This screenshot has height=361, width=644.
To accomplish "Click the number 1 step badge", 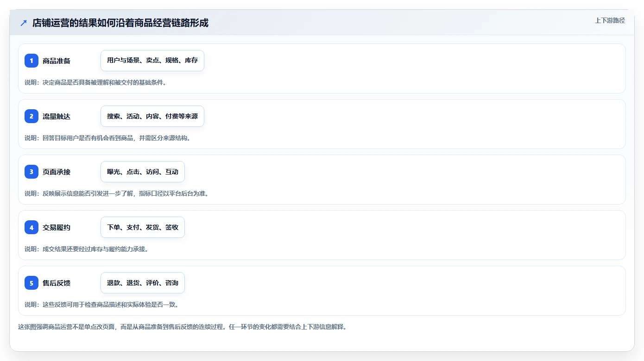I will (x=32, y=61).
